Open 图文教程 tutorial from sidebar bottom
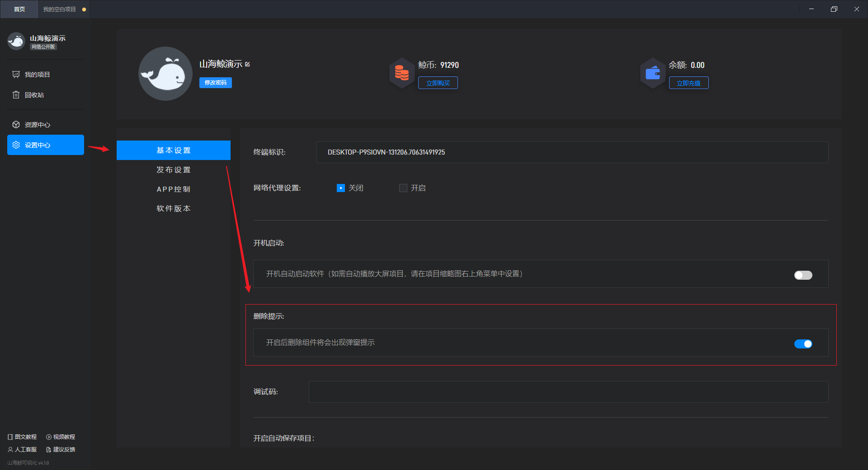Screen dimensions: 868x470 22,437
